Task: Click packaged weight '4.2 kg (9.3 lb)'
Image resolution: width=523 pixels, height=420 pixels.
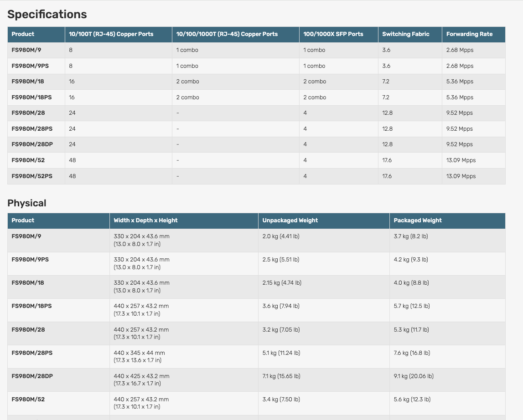Action: click(411, 259)
